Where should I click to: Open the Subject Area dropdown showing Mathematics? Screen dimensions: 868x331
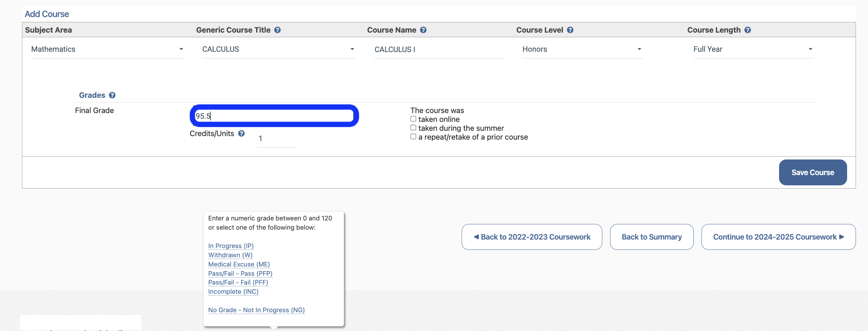coord(107,49)
